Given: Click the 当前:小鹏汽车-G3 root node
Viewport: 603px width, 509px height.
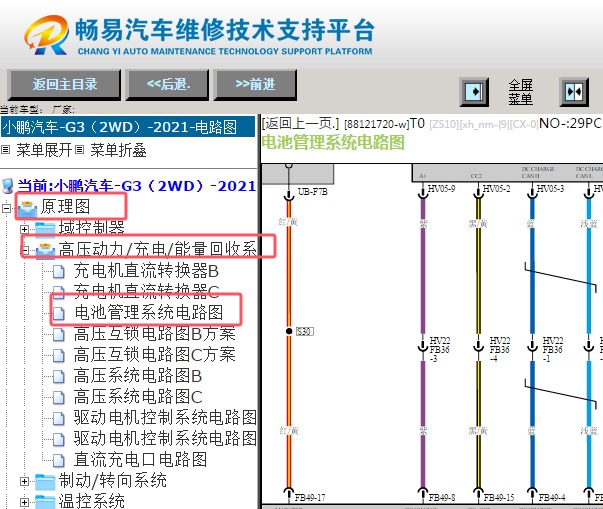Looking at the screenshot, I should pyautogui.click(x=137, y=186).
